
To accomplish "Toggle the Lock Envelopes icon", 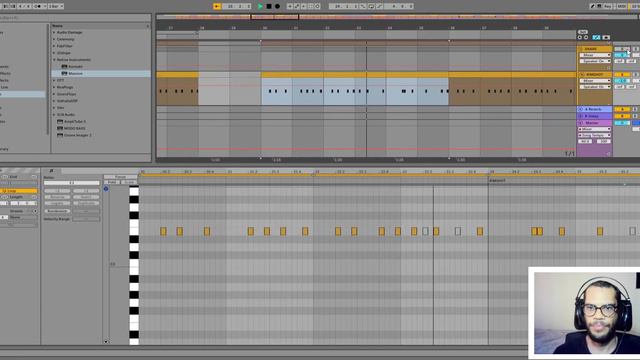I will click(606, 37).
